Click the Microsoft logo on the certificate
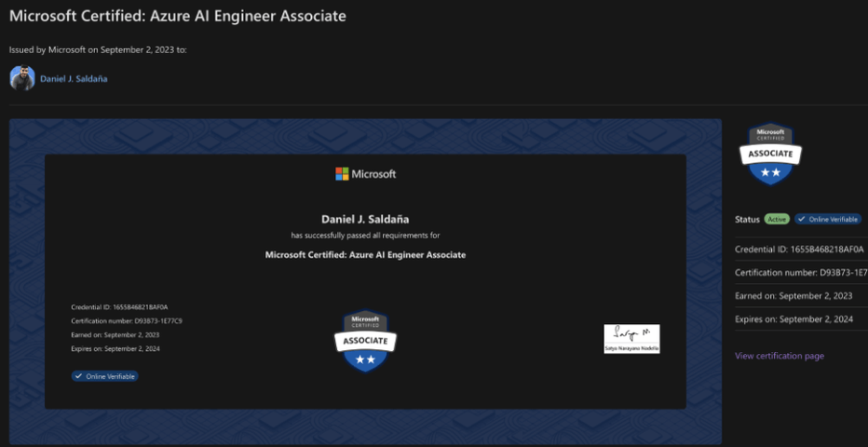This screenshot has height=447, width=868. (365, 174)
